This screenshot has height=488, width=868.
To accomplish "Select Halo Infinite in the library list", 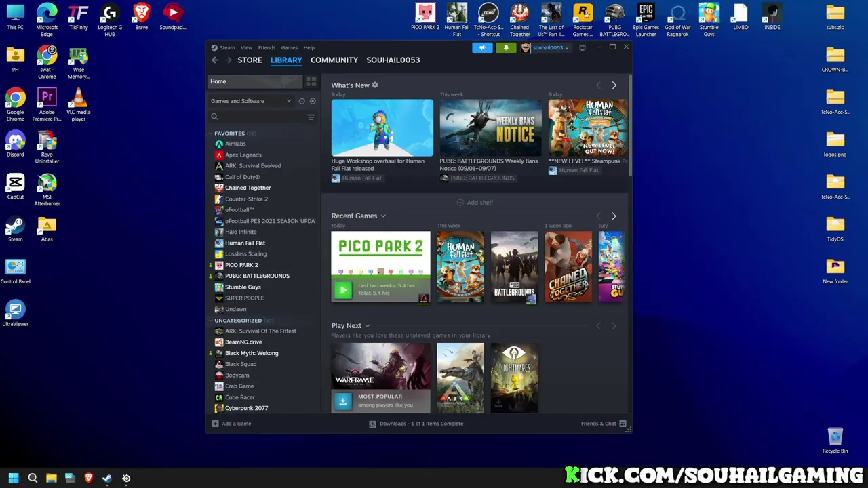I will [x=241, y=232].
